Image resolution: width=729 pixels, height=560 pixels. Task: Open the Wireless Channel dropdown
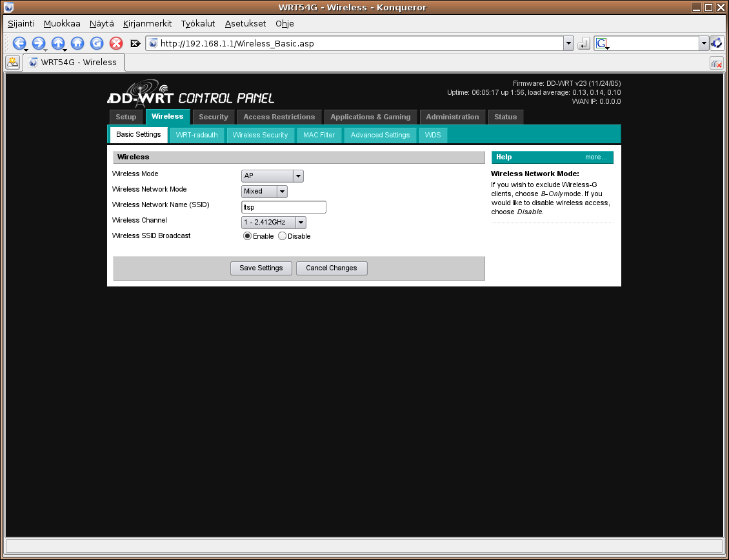pyautogui.click(x=274, y=223)
